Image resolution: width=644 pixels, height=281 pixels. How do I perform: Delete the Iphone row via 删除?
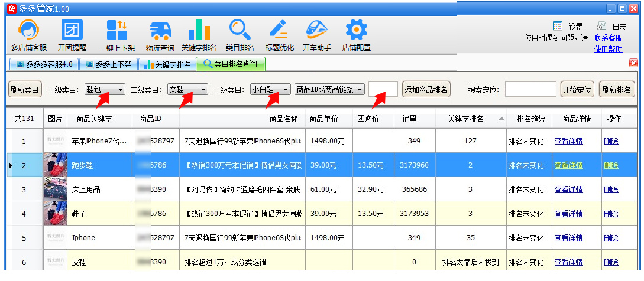tap(611, 238)
